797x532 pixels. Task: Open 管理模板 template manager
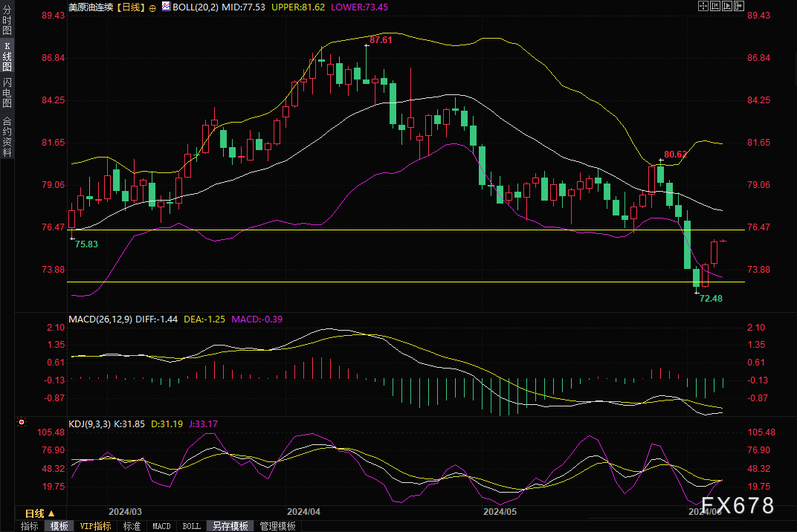tap(277, 526)
